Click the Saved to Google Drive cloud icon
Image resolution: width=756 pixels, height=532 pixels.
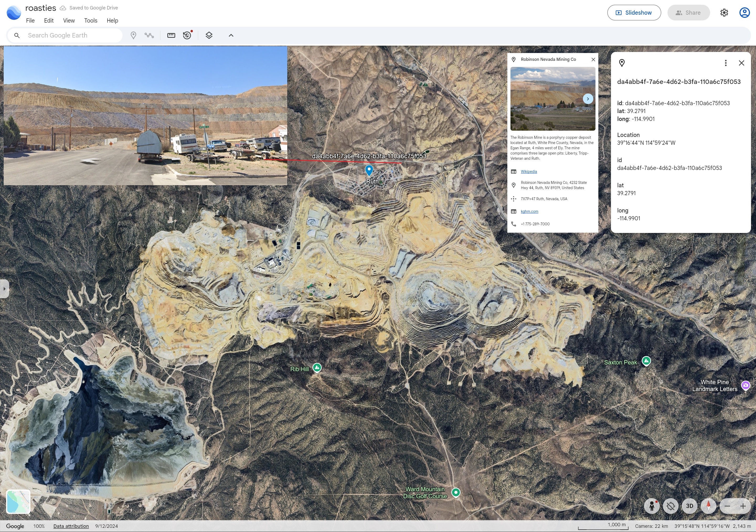[x=62, y=8]
